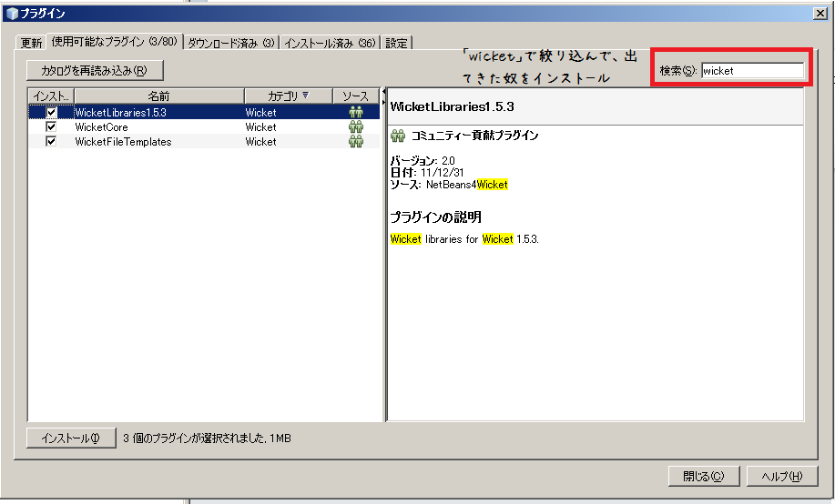835x504 pixels.
Task: Click the プラグインの説明 heading
Action: pos(435,217)
